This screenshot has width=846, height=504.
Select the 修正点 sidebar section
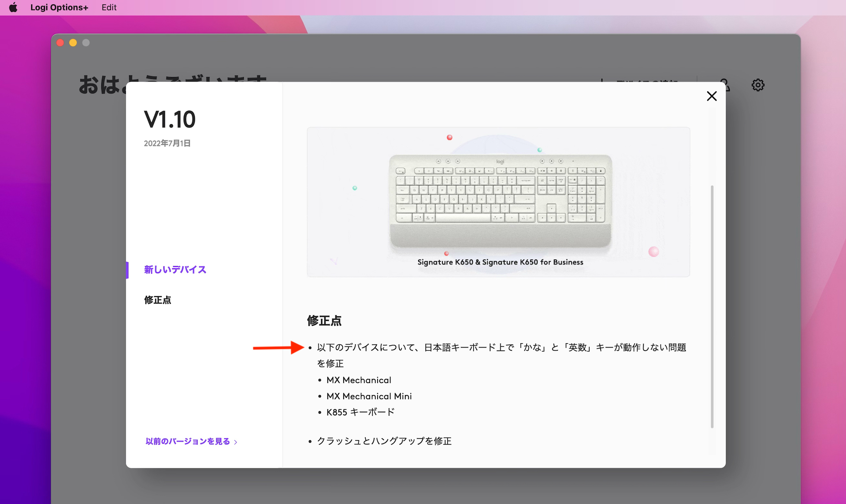(157, 300)
